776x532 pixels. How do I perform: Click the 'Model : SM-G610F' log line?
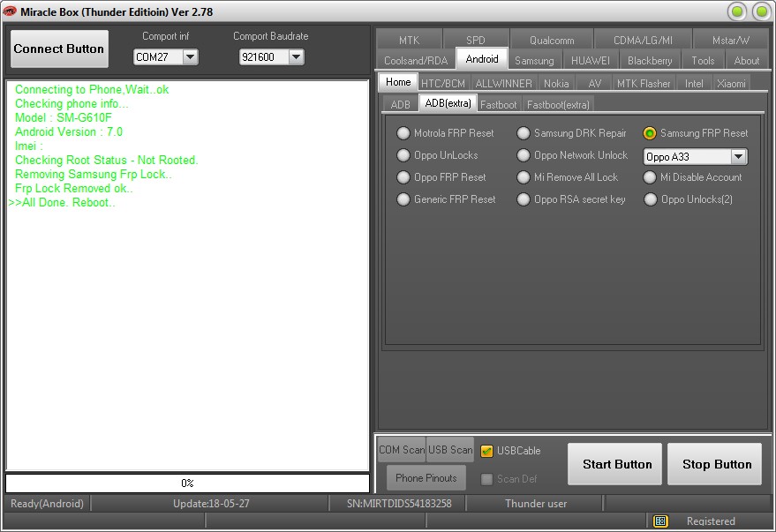(x=64, y=117)
